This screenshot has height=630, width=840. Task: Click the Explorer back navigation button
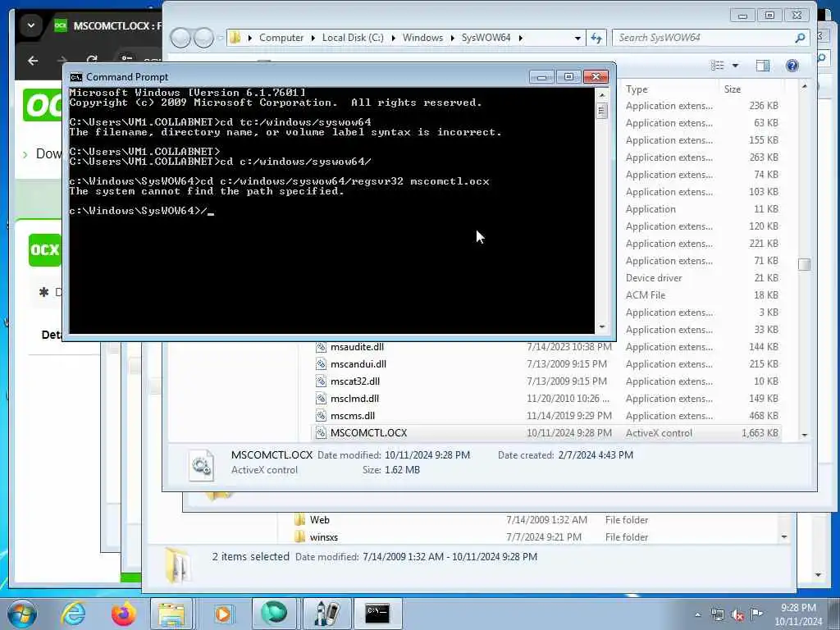(x=180, y=38)
